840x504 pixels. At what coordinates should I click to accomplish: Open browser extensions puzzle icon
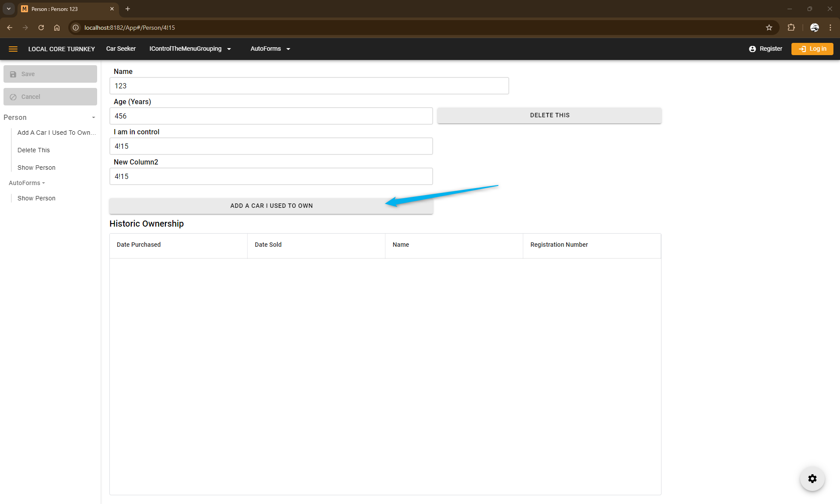point(791,28)
